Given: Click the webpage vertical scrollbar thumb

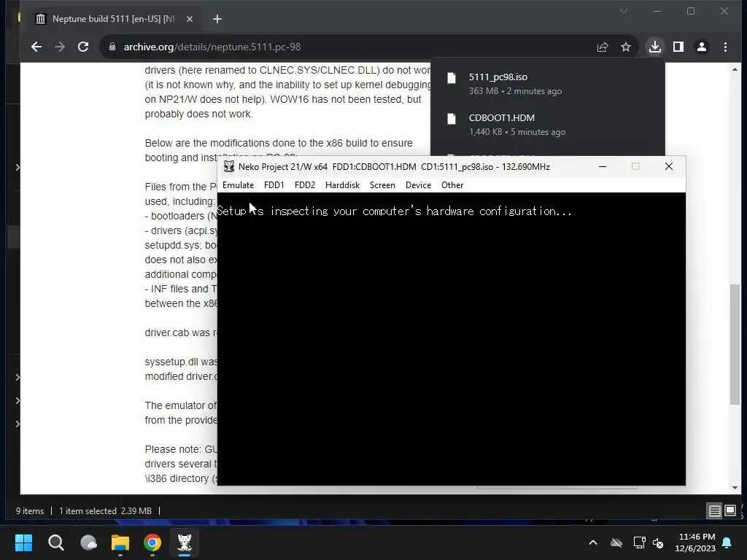Looking at the screenshot, I should tap(735, 344).
